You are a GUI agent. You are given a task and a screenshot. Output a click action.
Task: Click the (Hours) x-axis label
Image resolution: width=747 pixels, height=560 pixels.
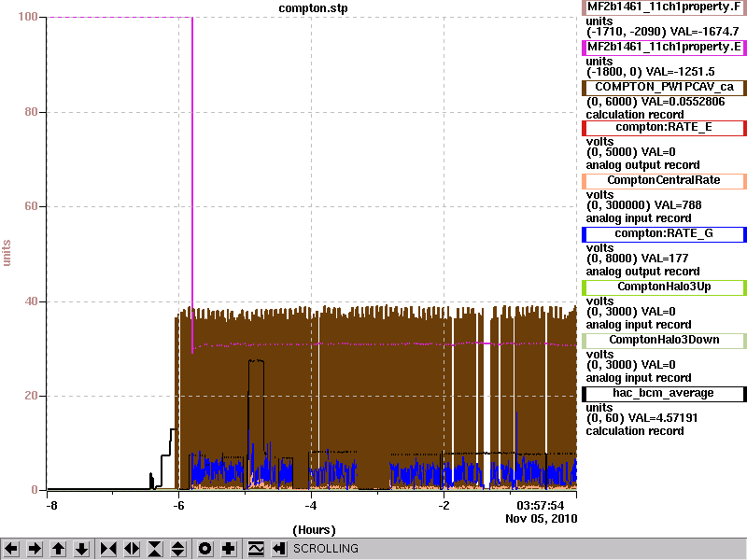pyautogui.click(x=314, y=530)
